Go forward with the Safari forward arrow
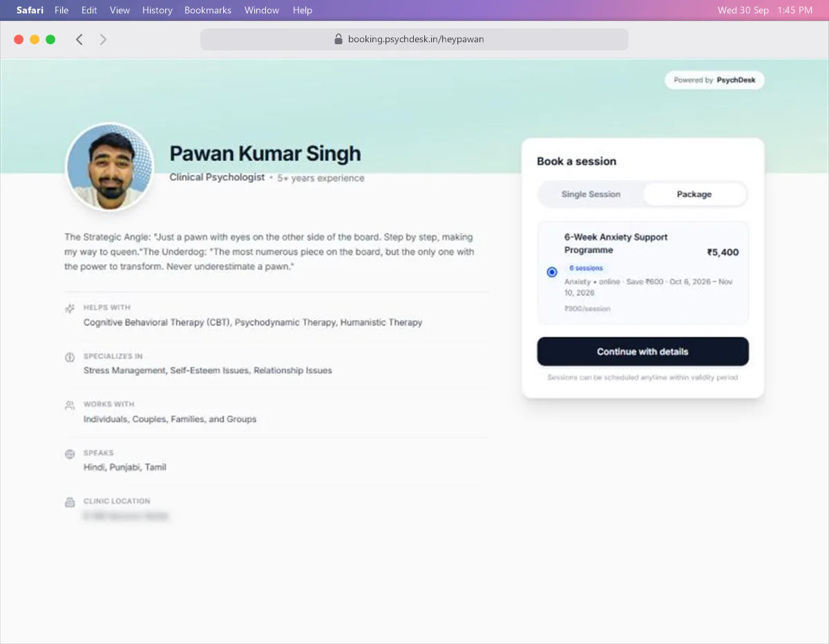This screenshot has width=829, height=644. pyautogui.click(x=103, y=39)
